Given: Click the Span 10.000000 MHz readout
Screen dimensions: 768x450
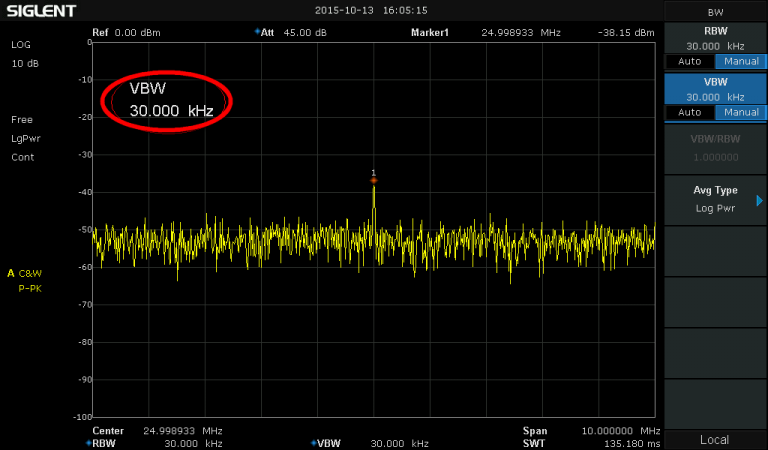Looking at the screenshot, I should click(x=590, y=430).
